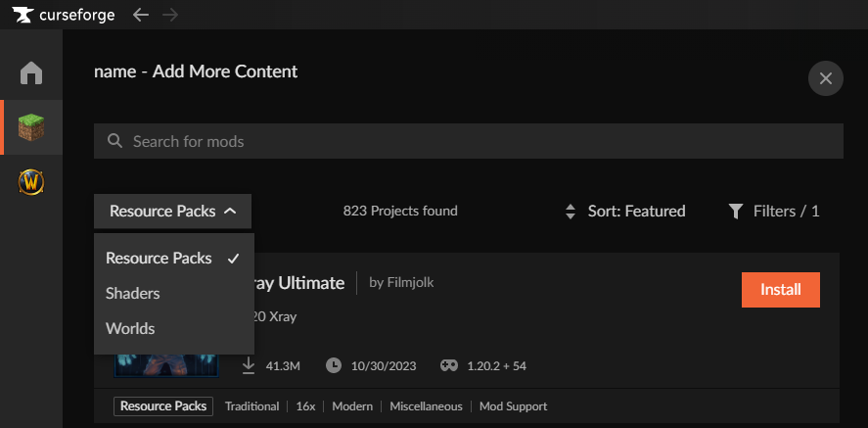868x428 pixels.
Task: Select the Resource Packs category tag
Action: [163, 405]
